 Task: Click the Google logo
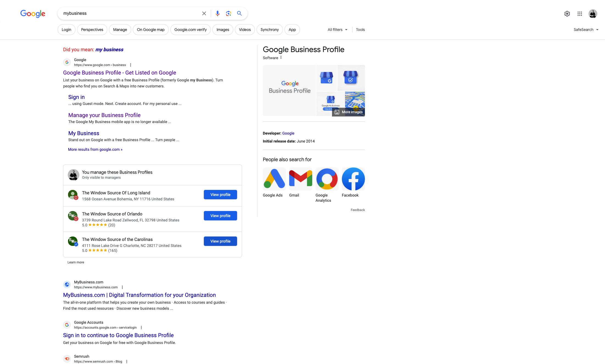(33, 13)
